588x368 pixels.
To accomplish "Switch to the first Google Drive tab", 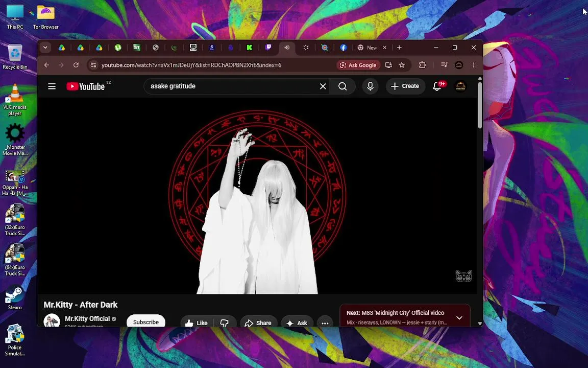I will (x=62, y=48).
